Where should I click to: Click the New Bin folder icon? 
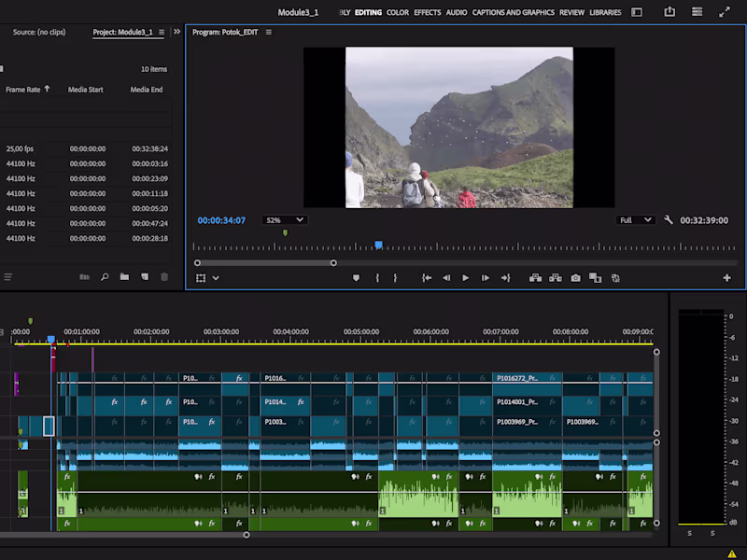(x=124, y=277)
